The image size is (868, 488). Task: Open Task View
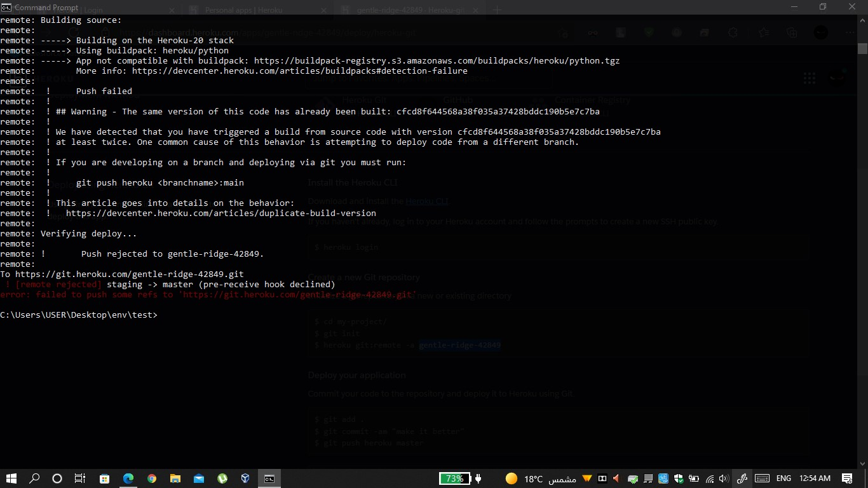(x=80, y=478)
